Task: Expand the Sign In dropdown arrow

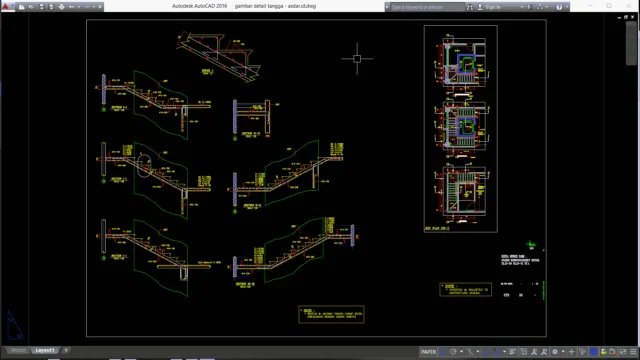Action: click(x=522, y=7)
